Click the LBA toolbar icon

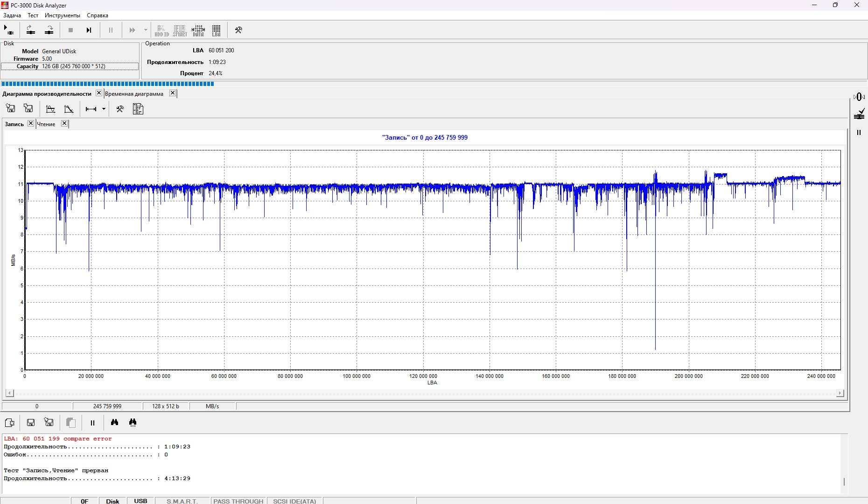217,30
